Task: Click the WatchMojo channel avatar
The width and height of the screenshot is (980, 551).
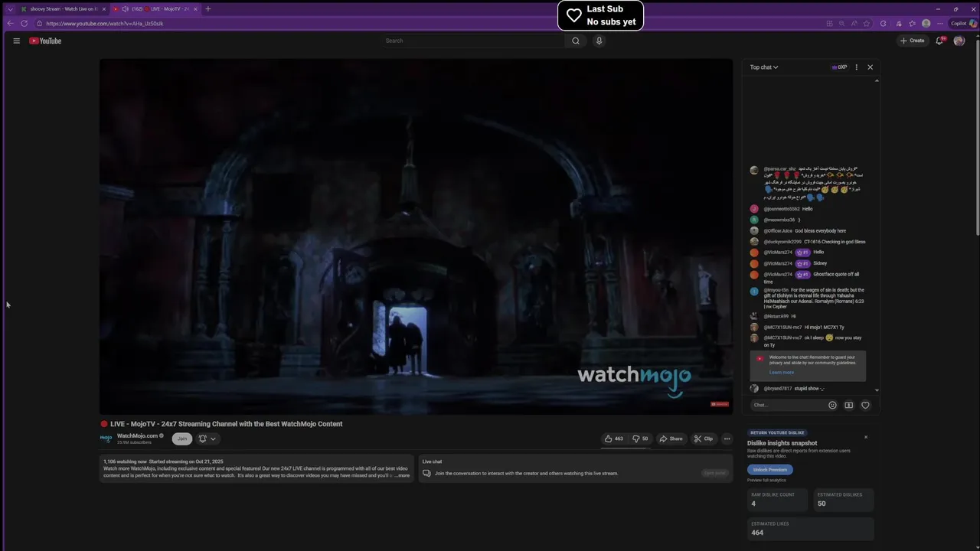Action: [x=106, y=439]
